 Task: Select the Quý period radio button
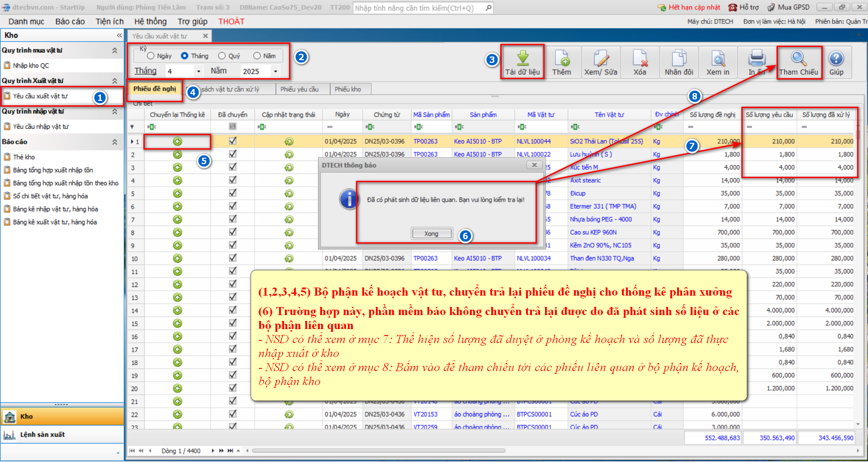[222, 56]
